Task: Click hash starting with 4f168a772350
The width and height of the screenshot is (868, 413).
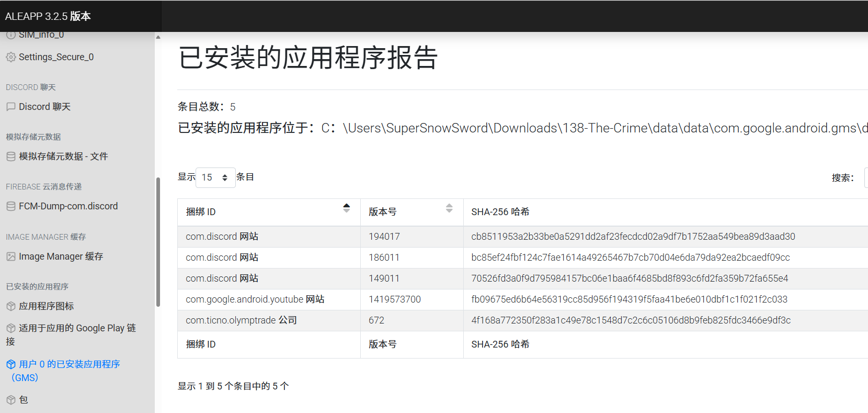Action: click(631, 320)
